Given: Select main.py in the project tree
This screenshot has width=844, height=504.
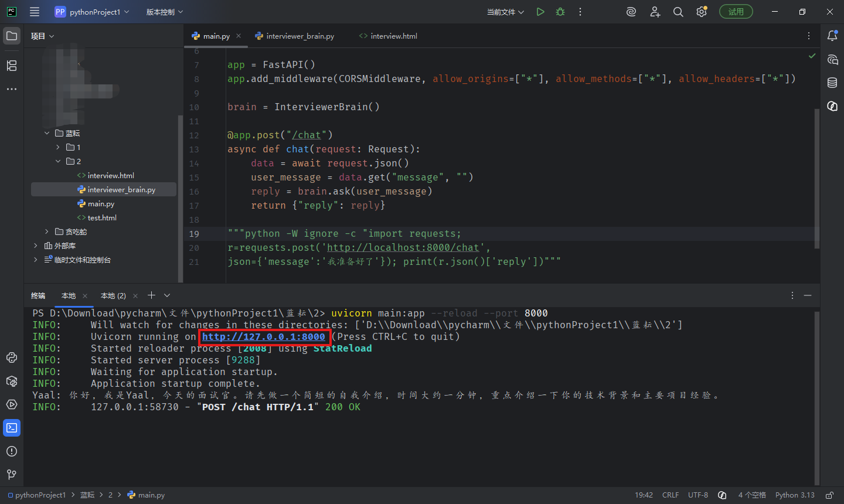Looking at the screenshot, I should tap(101, 203).
